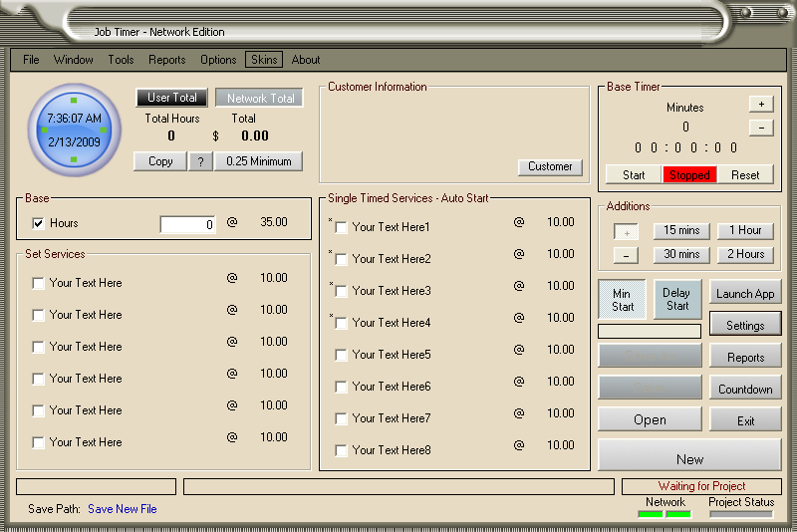The width and height of the screenshot is (797, 532).
Task: Click the 0.25 Minimum button
Action: click(x=258, y=161)
